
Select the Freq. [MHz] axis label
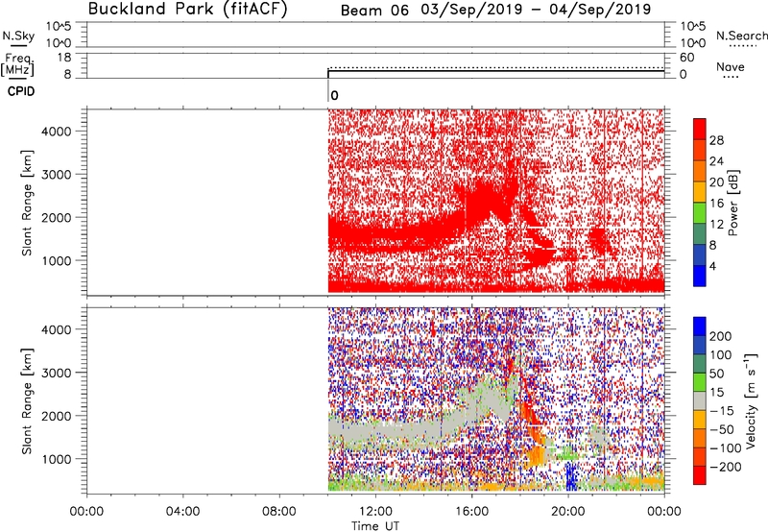pyautogui.click(x=17, y=64)
